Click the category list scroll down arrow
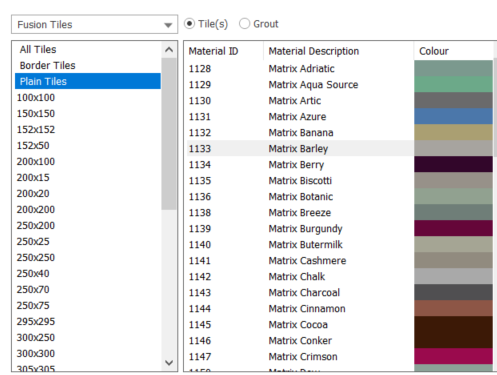The image size is (497, 375). [169, 363]
